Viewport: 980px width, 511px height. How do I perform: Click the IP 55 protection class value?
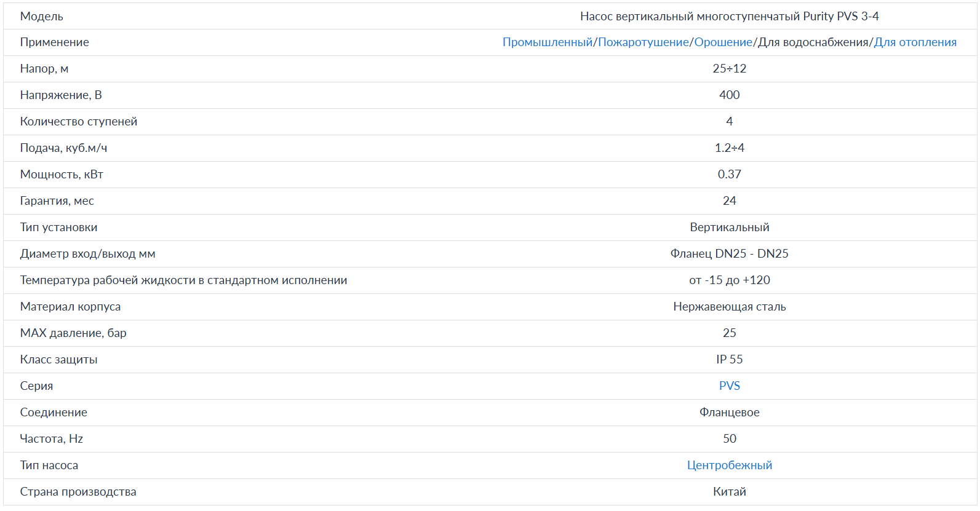point(730,359)
